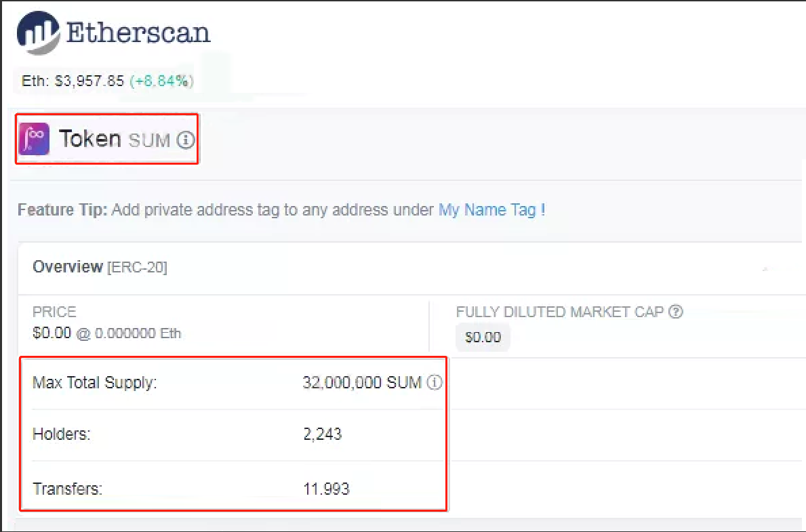This screenshot has width=806, height=532.
Task: Select the Token SUM heading
Action: pos(114,140)
